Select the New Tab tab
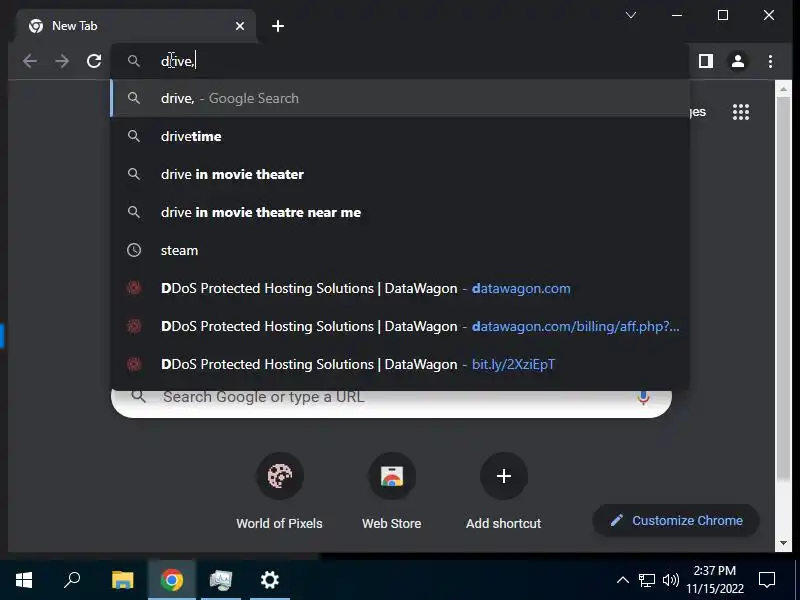 pyautogui.click(x=136, y=26)
